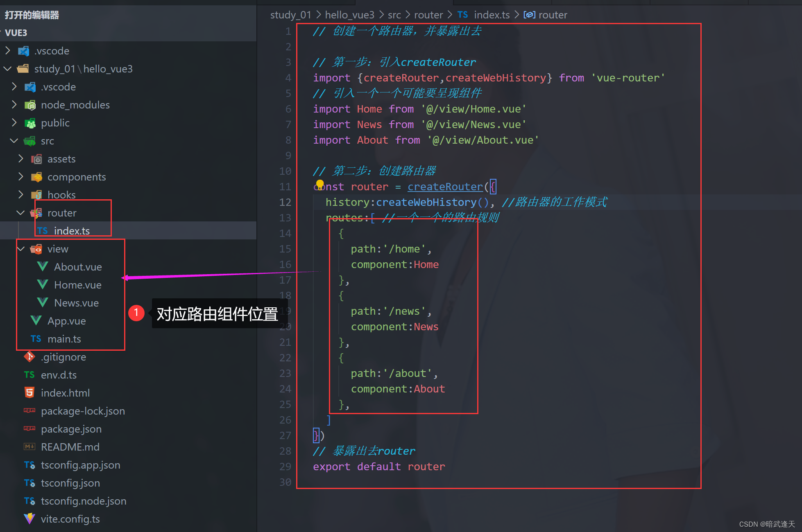The width and height of the screenshot is (802, 532).
Task: Click the assets folder icon
Action: (x=36, y=159)
